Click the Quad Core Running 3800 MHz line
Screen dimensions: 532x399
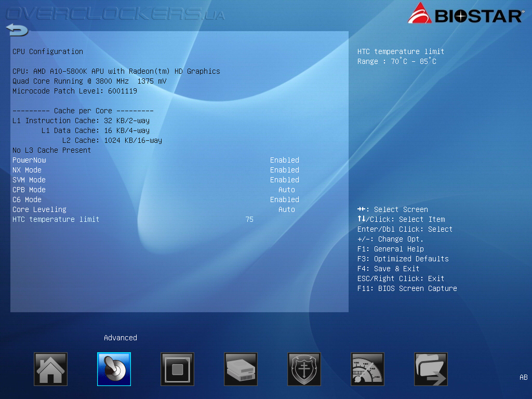coord(89,81)
